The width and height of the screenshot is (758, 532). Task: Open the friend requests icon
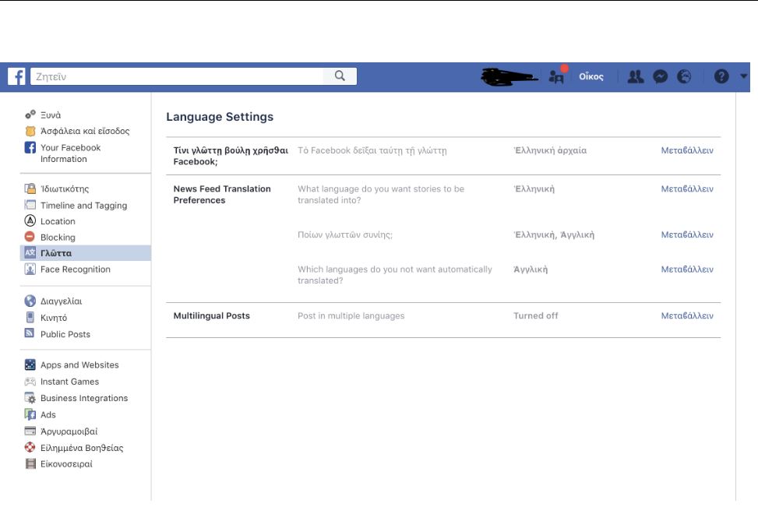pos(636,76)
